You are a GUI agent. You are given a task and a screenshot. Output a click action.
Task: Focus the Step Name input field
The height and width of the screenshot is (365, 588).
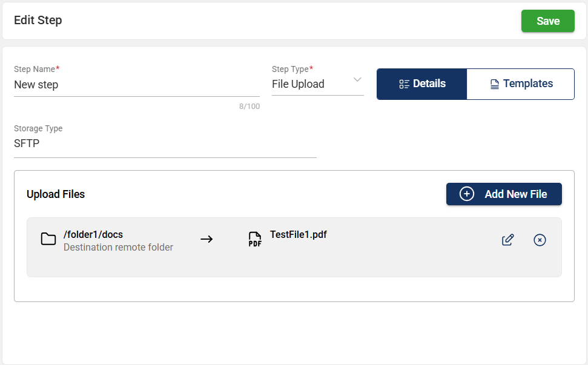point(136,85)
